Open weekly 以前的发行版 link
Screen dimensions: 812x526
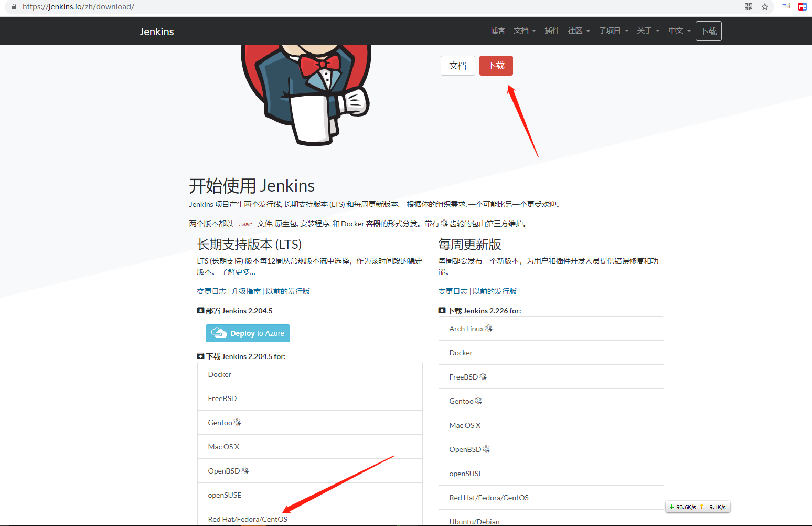(495, 291)
